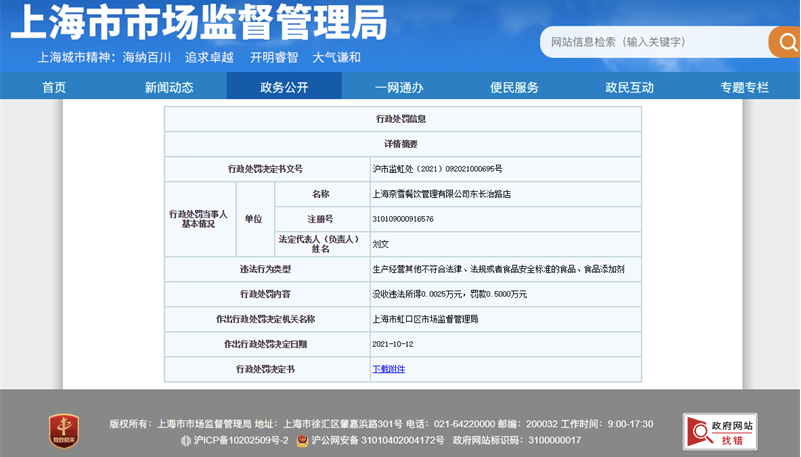Open the 沪ICP备10202509号-2 link
The width and height of the screenshot is (801, 457).
click(x=241, y=440)
